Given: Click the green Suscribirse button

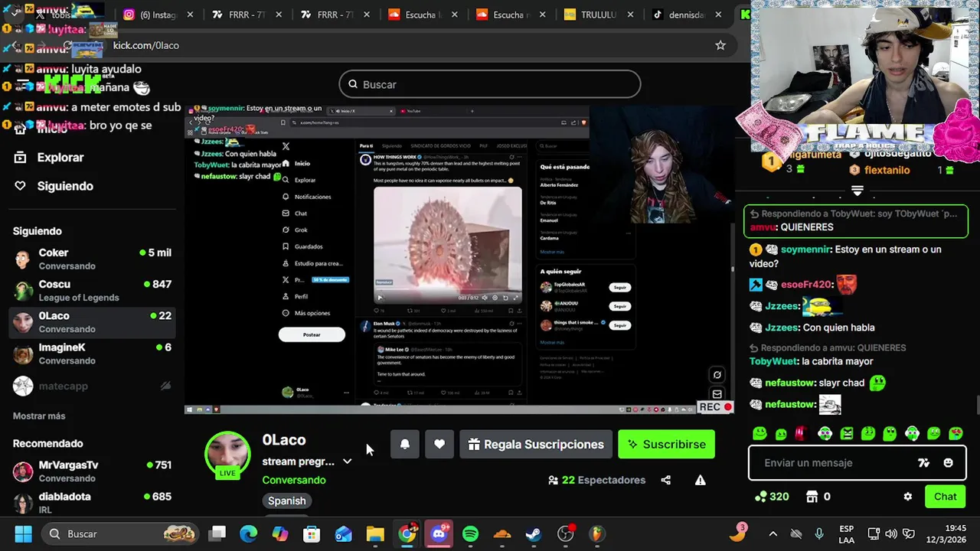Looking at the screenshot, I should coord(666,444).
